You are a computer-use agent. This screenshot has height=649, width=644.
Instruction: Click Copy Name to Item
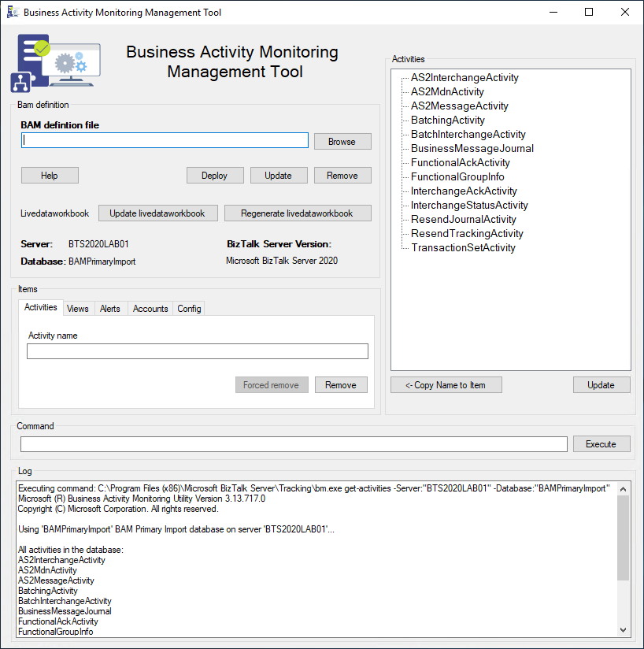446,384
